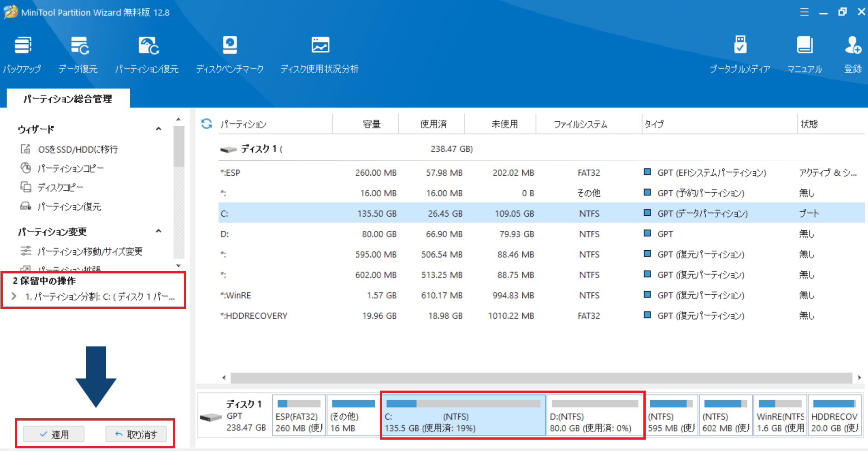Select the 16.00 MB reserved partition row
The width and height of the screenshot is (868, 451).
pos(541,193)
